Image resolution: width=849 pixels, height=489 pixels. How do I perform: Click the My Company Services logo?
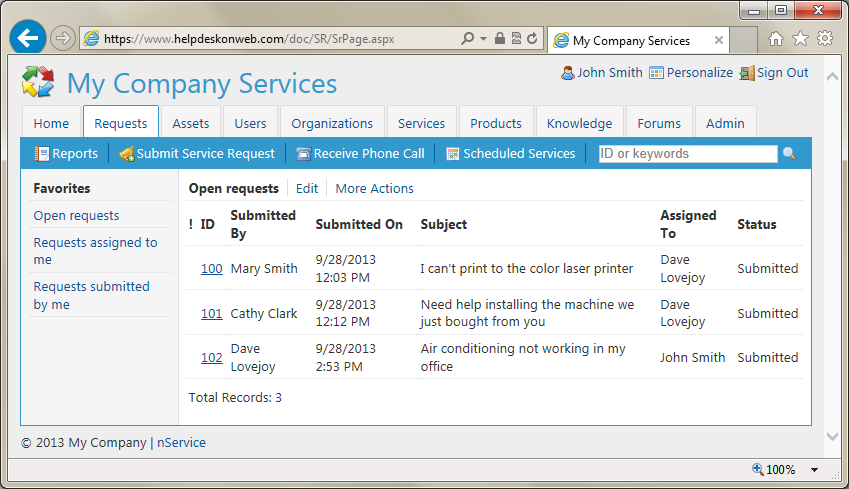click(x=38, y=82)
